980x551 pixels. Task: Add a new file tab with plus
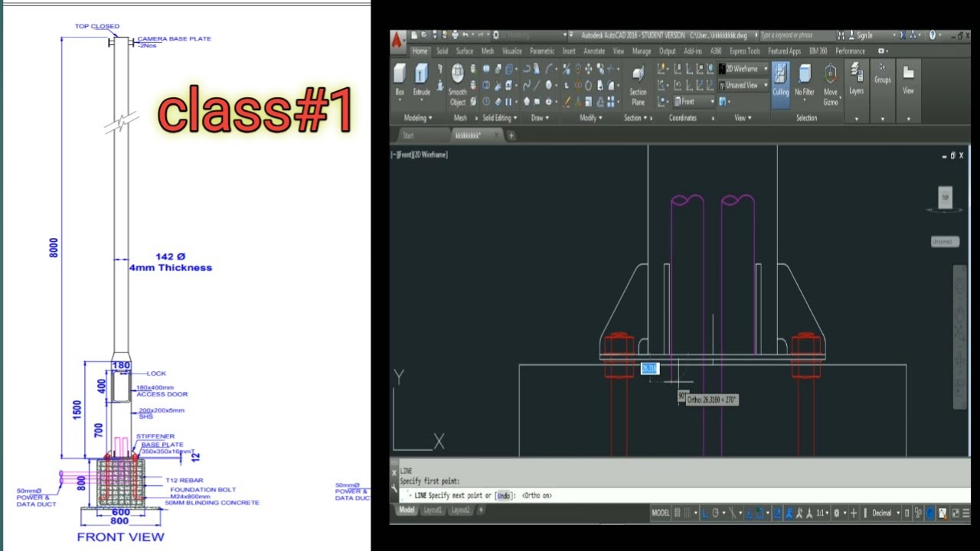coord(511,135)
